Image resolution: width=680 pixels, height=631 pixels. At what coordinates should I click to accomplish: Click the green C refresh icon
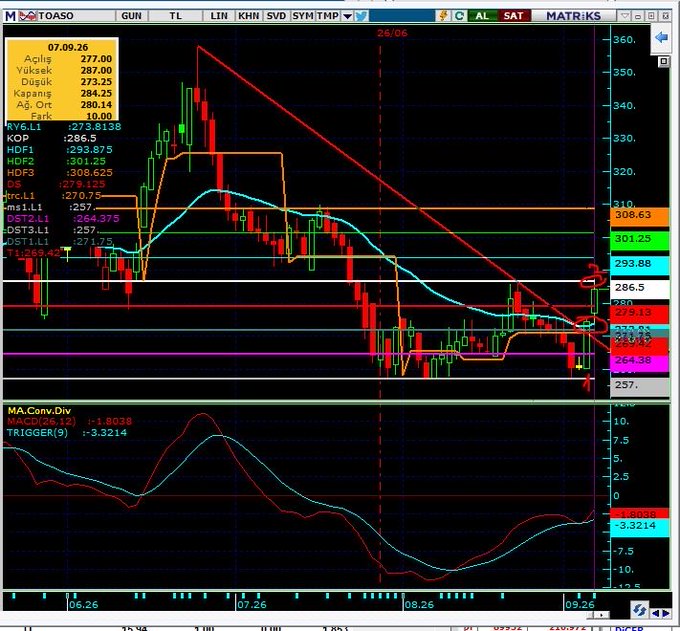click(x=459, y=16)
